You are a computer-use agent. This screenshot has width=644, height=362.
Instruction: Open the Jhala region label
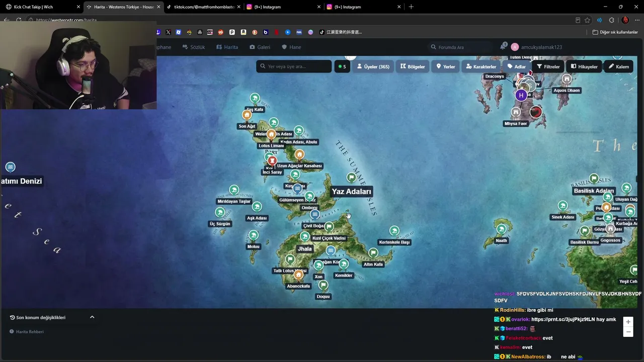coord(305,249)
